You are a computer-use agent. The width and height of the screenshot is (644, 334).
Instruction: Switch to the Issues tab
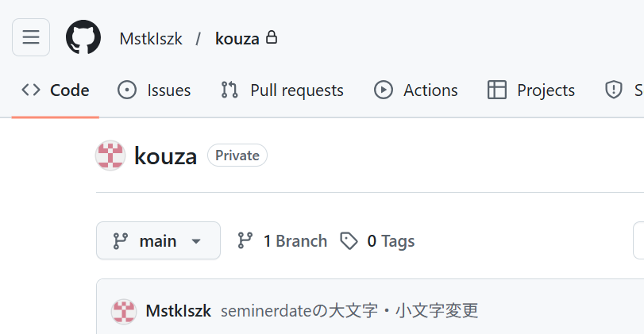coord(154,90)
